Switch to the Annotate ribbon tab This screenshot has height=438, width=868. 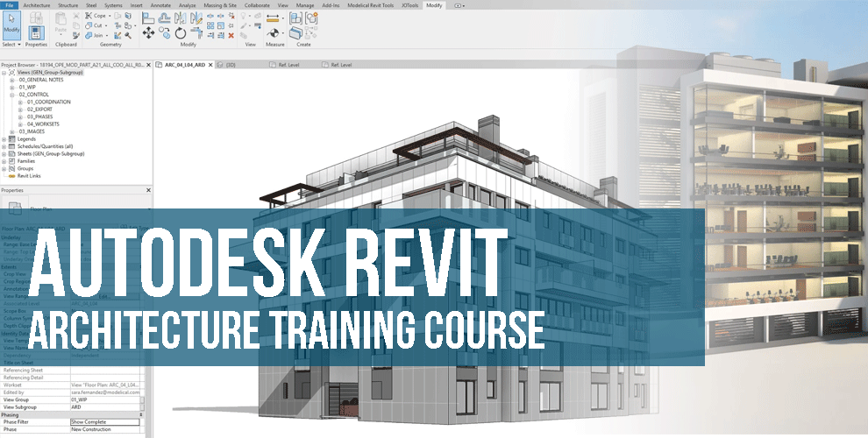(160, 5)
